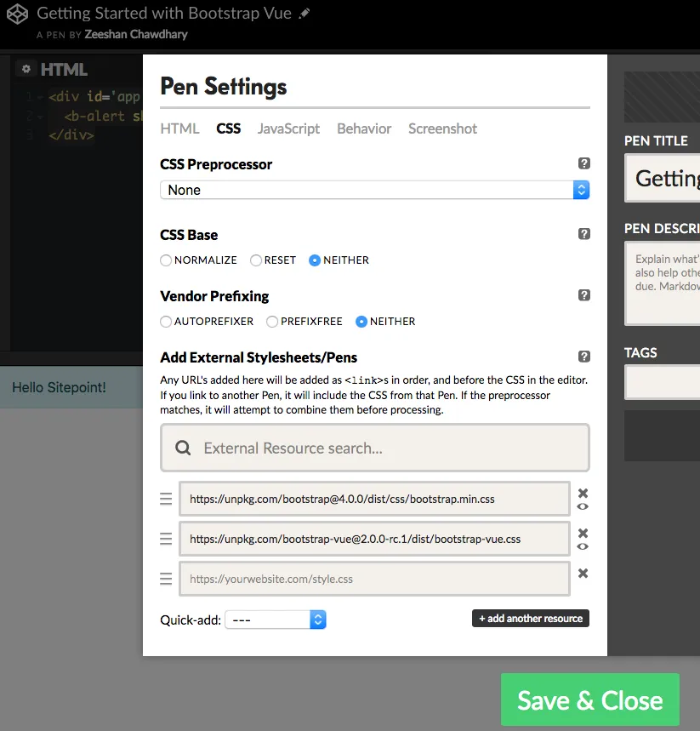Image resolution: width=700 pixels, height=731 pixels.
Task: Switch to the Behavior settings tab
Action: click(x=364, y=128)
